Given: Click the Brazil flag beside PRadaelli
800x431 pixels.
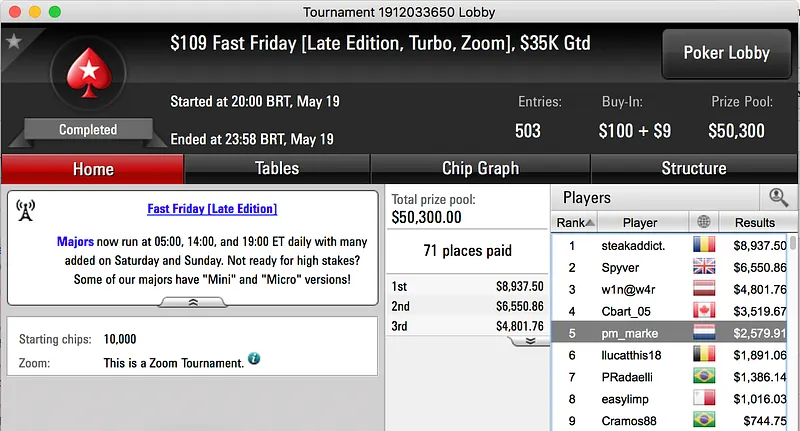Looking at the screenshot, I should click(705, 377).
